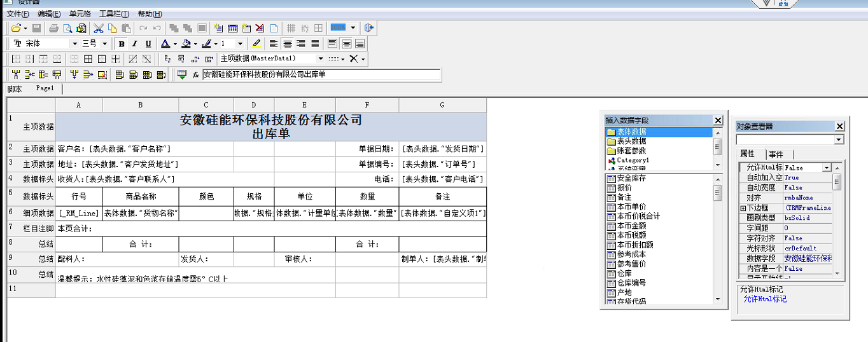Click the line color pen swatch
This screenshot has width=868, height=342.
[206, 44]
